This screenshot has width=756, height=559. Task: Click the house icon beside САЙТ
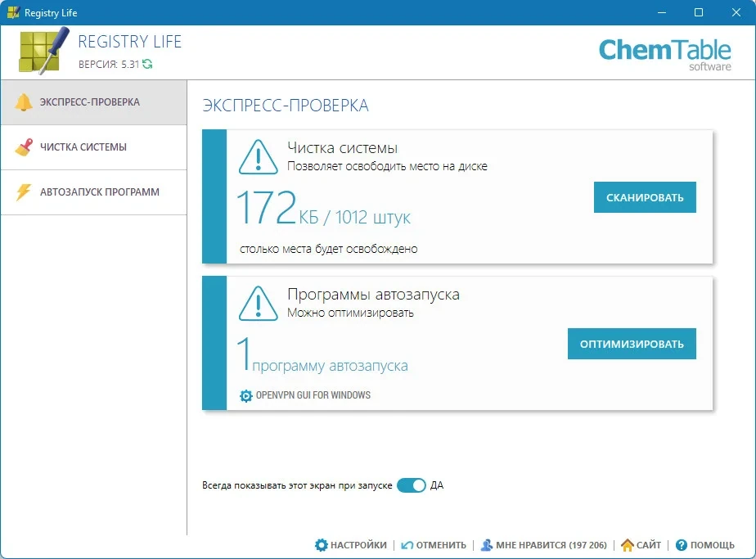[628, 545]
